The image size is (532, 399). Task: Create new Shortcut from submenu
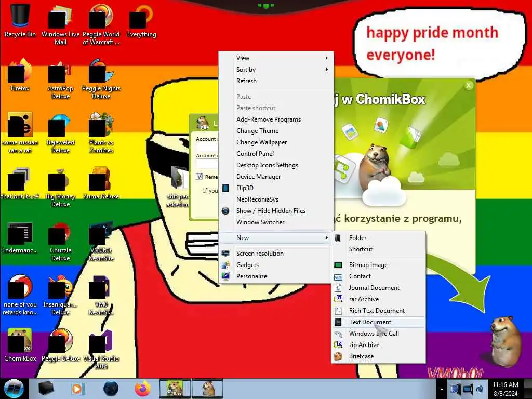378,249
